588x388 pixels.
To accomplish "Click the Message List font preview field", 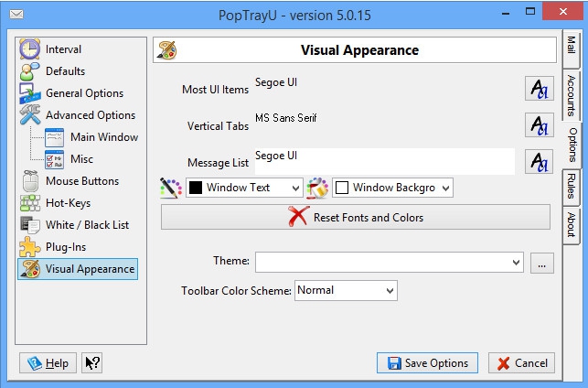I will point(385,161).
